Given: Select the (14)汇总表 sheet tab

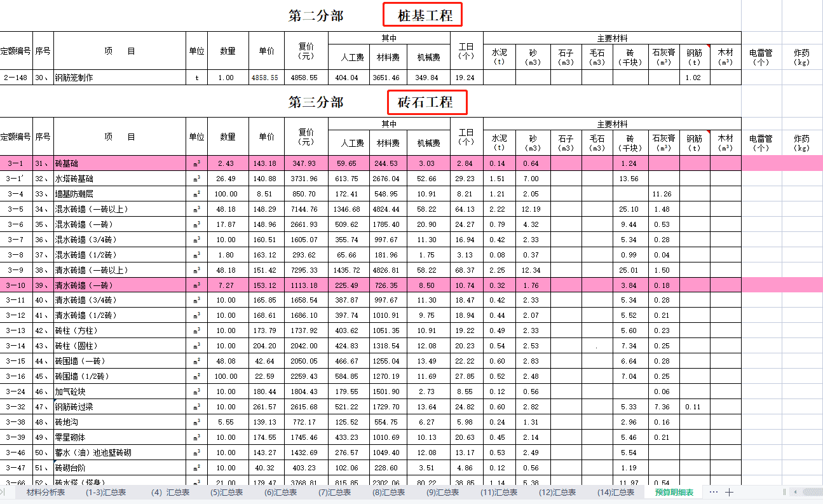Looking at the screenshot, I should click(x=616, y=493).
